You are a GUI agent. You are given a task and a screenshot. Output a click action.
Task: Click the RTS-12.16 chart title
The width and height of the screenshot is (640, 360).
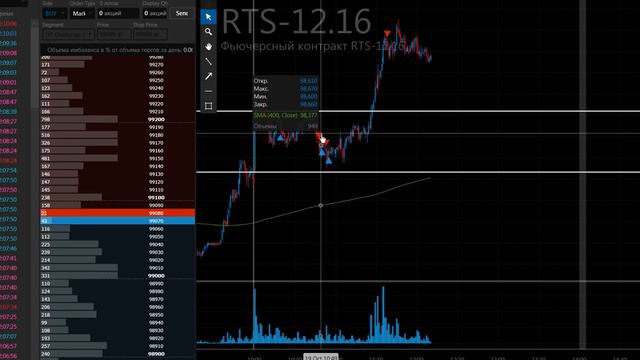tap(296, 22)
